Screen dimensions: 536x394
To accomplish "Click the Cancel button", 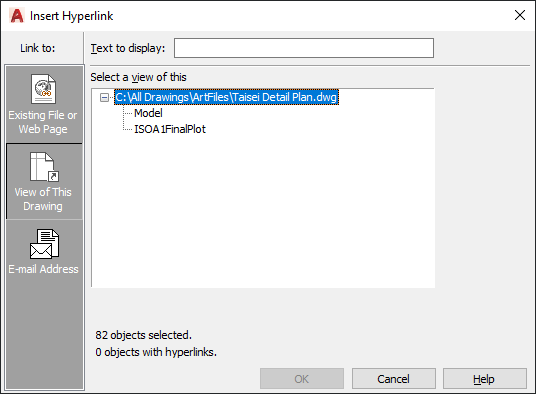I will click(x=394, y=379).
